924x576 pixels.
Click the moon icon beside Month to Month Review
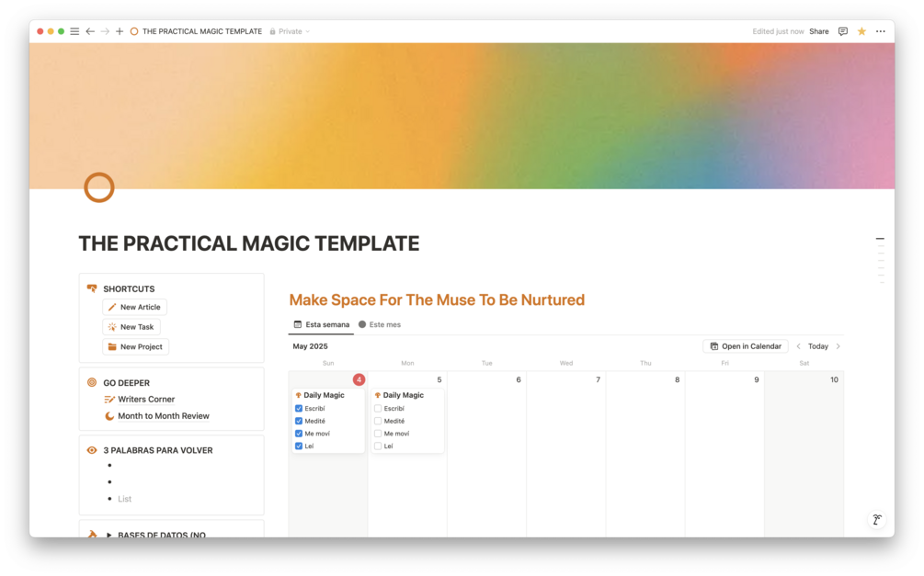109,416
